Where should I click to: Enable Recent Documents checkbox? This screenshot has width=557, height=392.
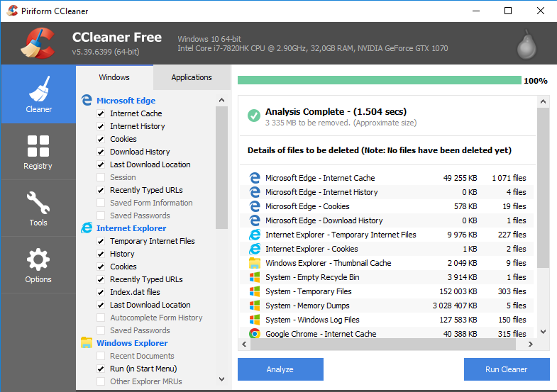coord(101,356)
